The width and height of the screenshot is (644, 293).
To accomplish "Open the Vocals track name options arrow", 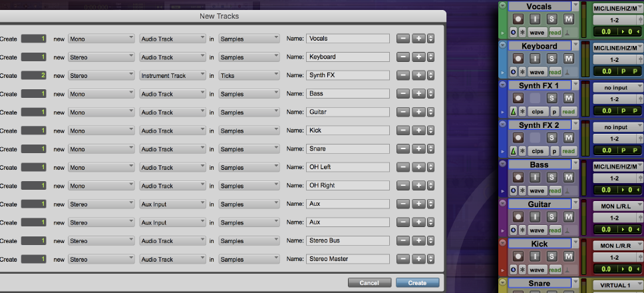I will coord(575,6).
